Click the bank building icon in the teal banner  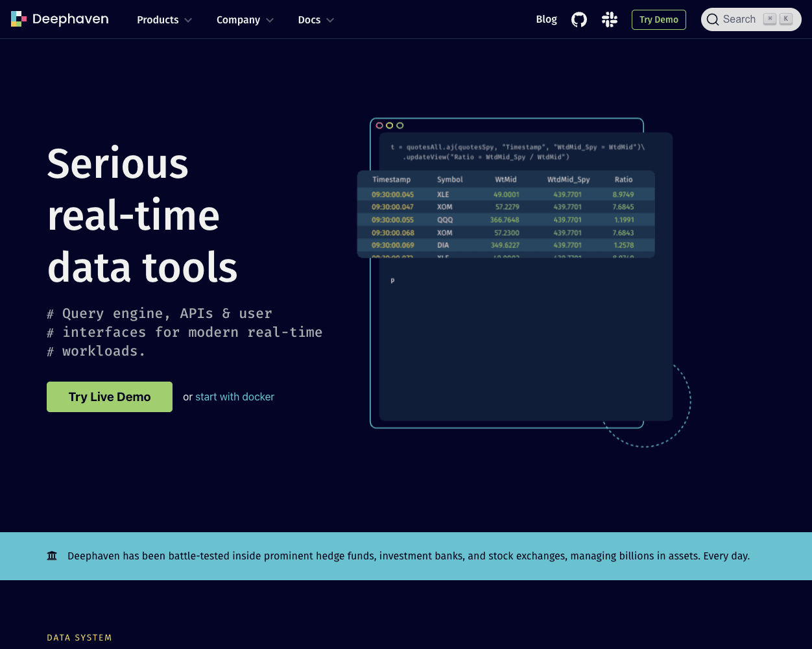click(52, 556)
